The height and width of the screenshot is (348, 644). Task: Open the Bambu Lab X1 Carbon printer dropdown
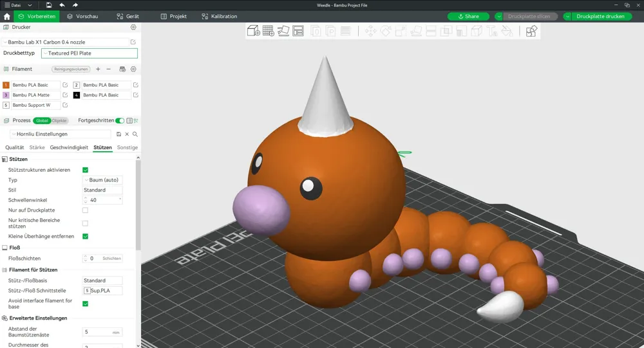(x=66, y=42)
